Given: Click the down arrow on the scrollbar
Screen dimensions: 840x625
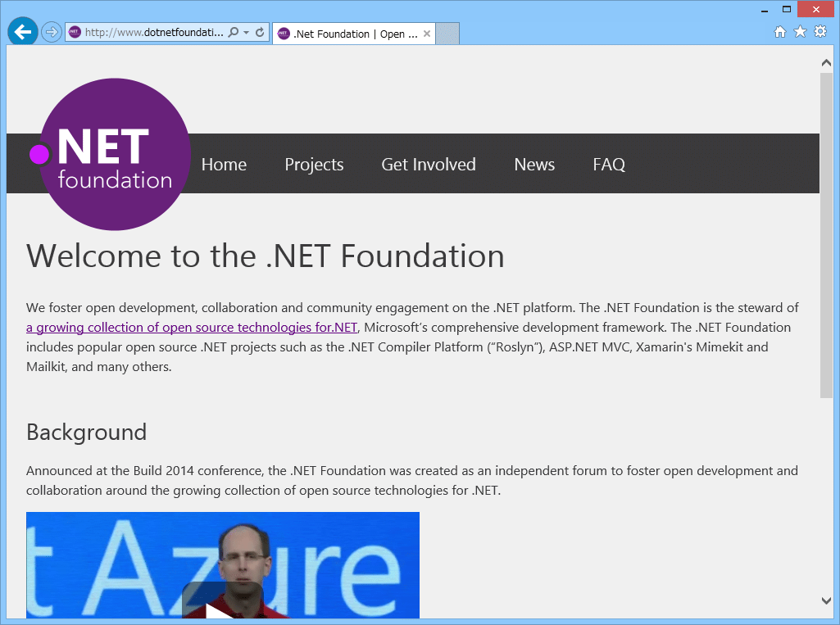Looking at the screenshot, I should point(826,599).
